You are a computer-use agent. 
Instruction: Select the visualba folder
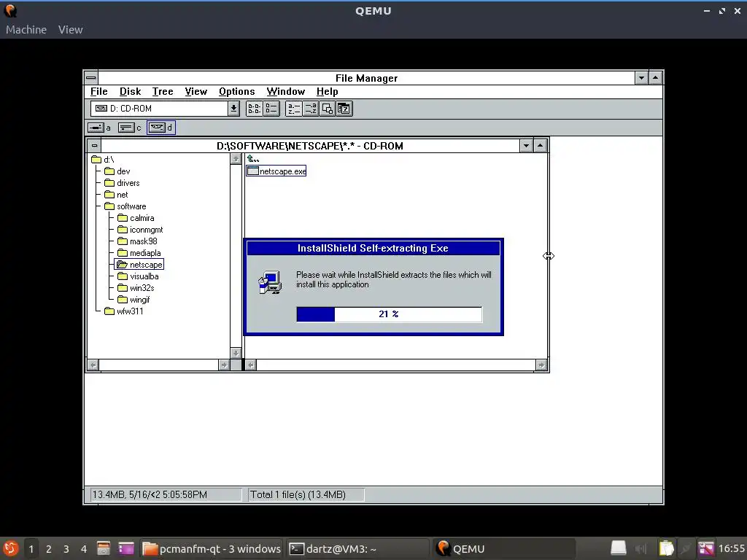pos(138,276)
